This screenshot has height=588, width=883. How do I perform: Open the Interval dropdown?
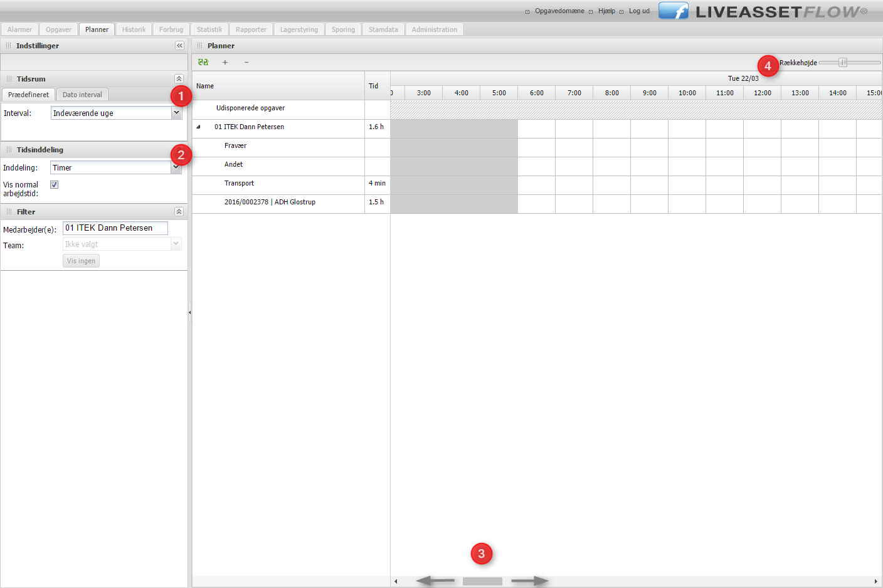point(176,113)
